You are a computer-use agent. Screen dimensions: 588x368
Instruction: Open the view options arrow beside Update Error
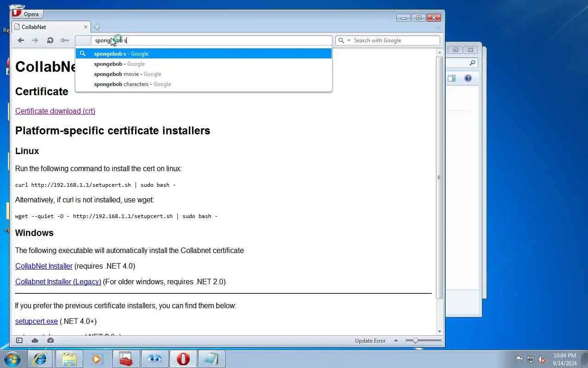pyautogui.click(x=396, y=341)
